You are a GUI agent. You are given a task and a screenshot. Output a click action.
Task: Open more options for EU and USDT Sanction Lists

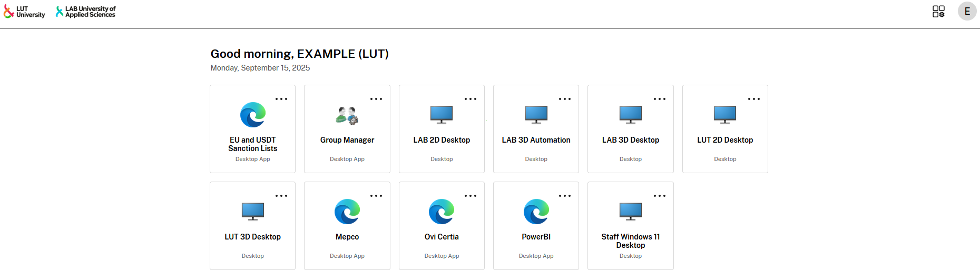point(281,99)
